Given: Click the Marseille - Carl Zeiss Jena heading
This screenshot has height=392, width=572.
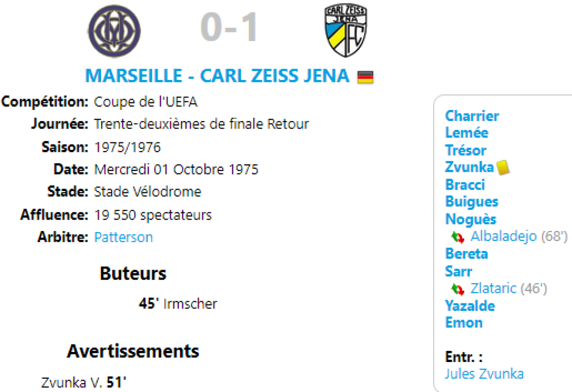Looking at the screenshot, I should [217, 76].
